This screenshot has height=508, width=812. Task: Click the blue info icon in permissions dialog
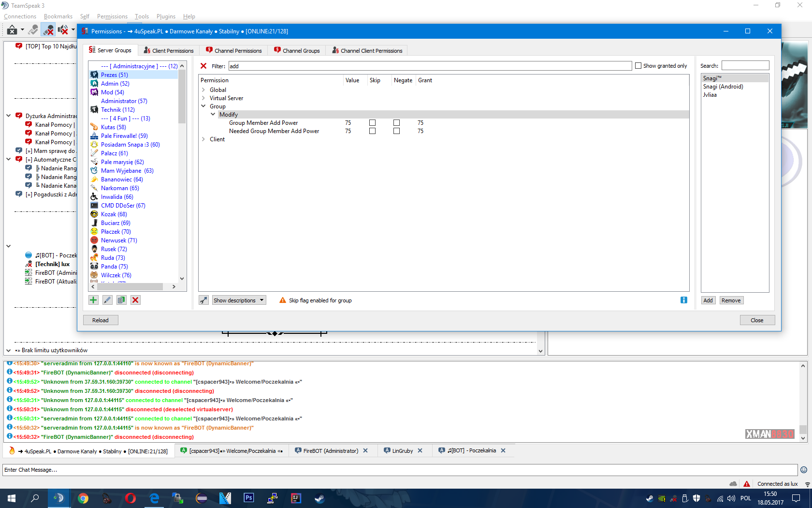pos(683,300)
